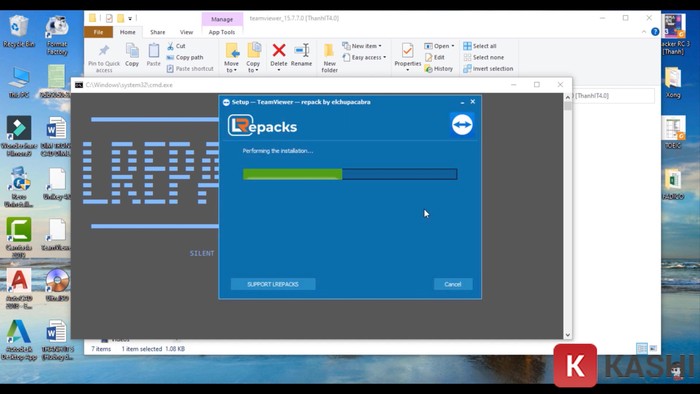This screenshot has width=700, height=394.
Task: Click the Rename icon
Action: (x=302, y=50)
